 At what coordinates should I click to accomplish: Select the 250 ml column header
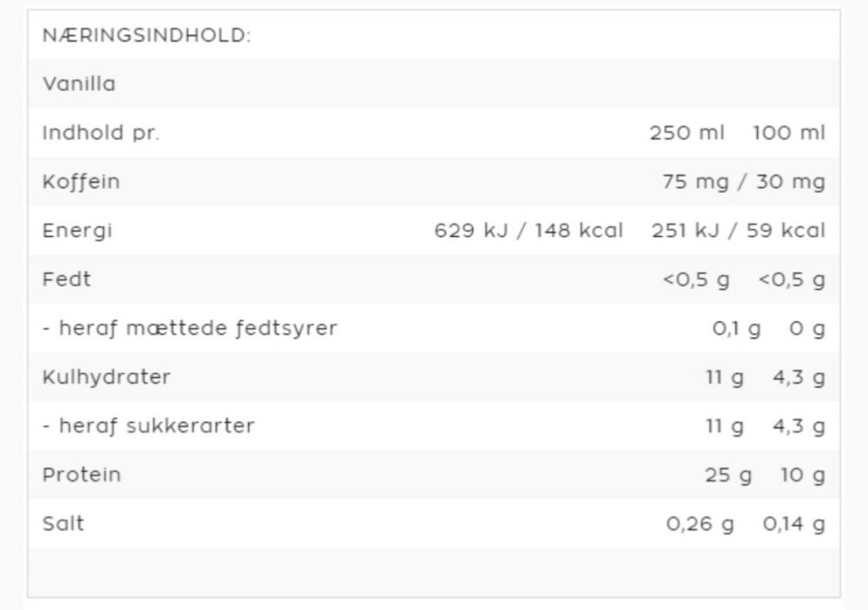point(687,133)
